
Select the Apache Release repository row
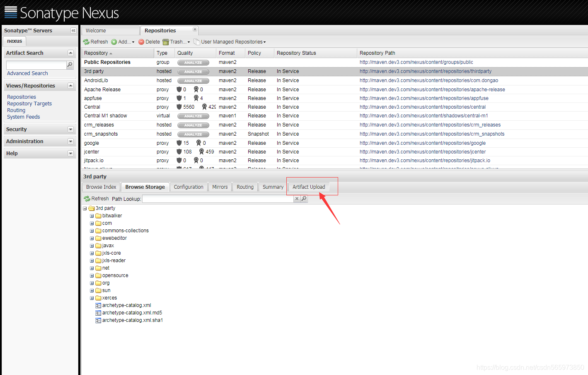(334, 90)
